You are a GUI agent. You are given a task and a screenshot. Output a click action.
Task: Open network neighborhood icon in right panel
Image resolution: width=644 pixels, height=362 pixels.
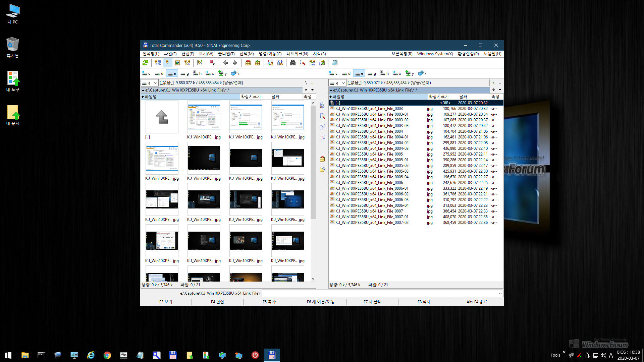tap(422, 73)
